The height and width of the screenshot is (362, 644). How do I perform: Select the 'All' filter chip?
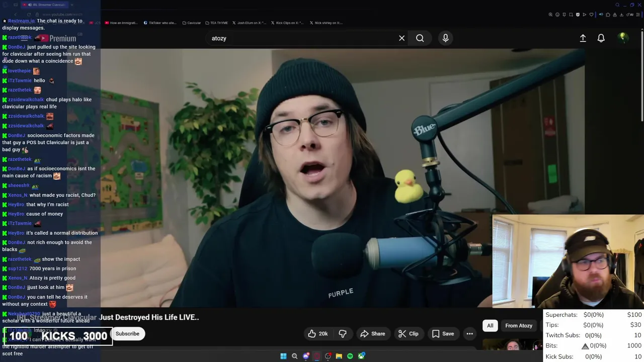click(490, 326)
